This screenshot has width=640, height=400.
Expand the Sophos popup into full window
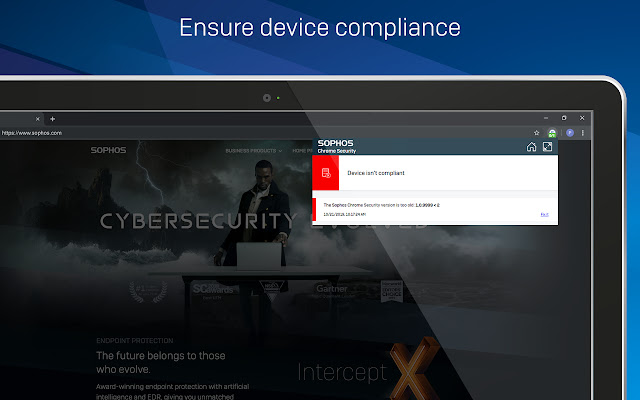[547, 147]
